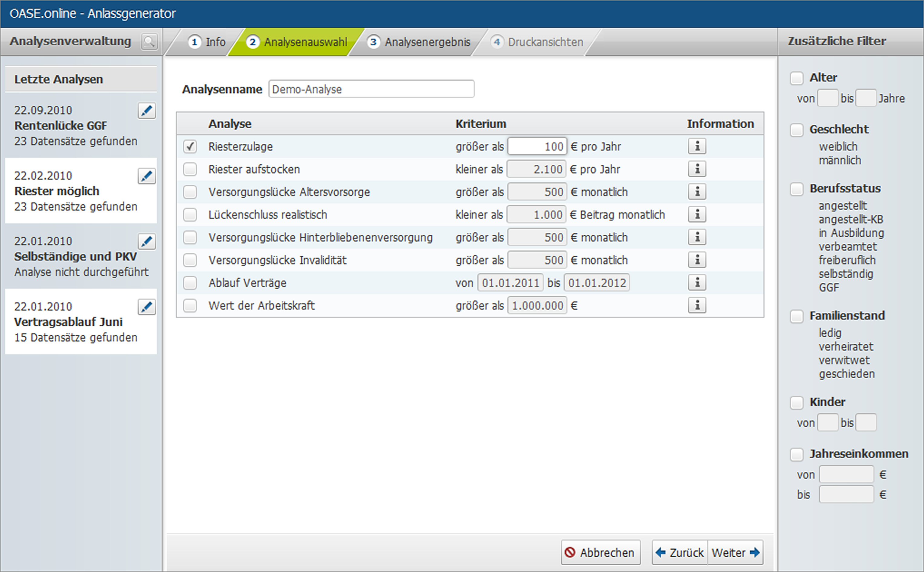Open the Analysenergebnis tab

[x=418, y=42]
